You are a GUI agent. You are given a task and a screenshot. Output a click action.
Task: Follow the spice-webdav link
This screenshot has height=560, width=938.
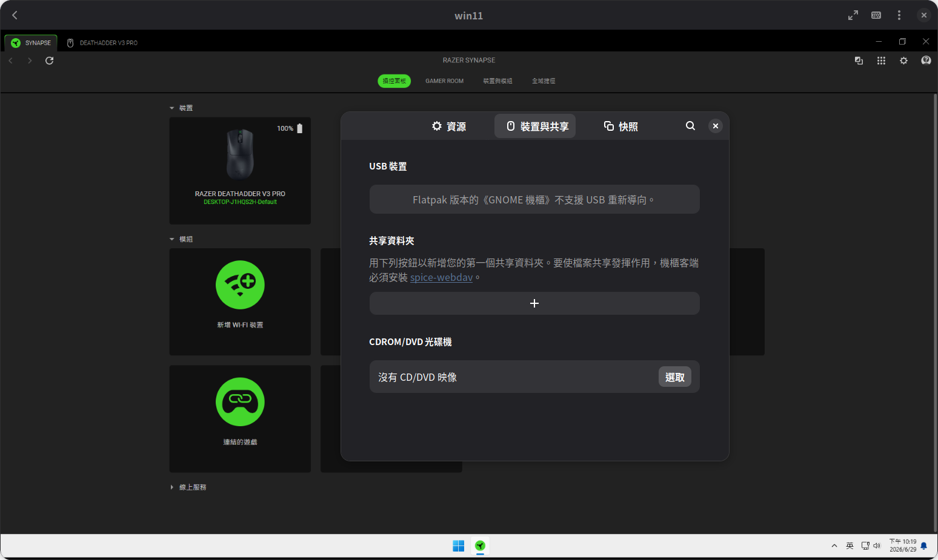click(x=441, y=278)
